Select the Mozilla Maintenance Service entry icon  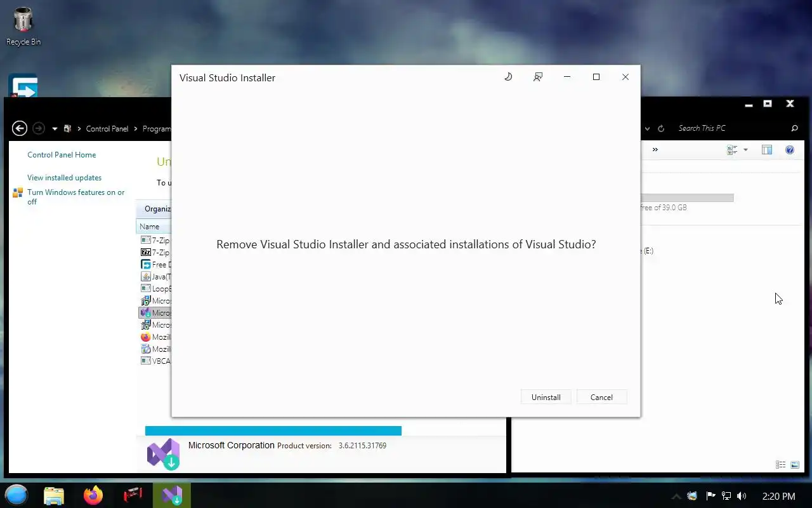146,349
